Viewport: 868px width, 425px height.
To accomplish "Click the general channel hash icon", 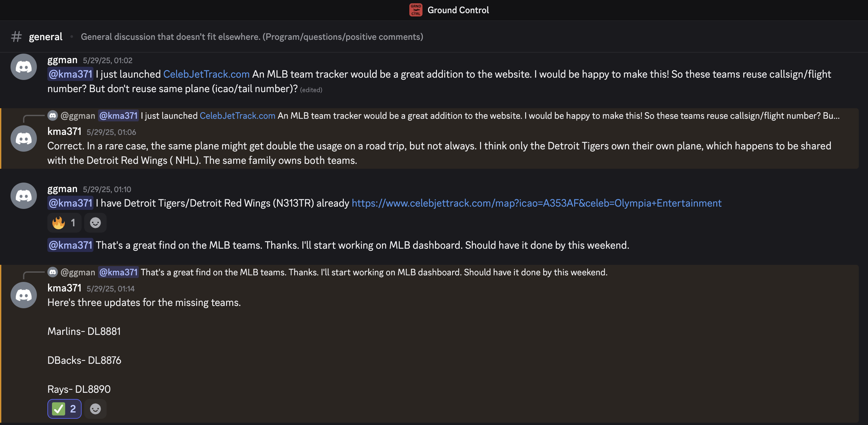I will 16,37.
